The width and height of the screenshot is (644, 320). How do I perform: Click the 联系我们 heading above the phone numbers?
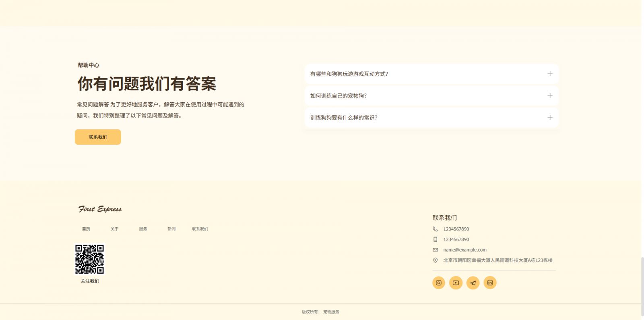point(445,218)
